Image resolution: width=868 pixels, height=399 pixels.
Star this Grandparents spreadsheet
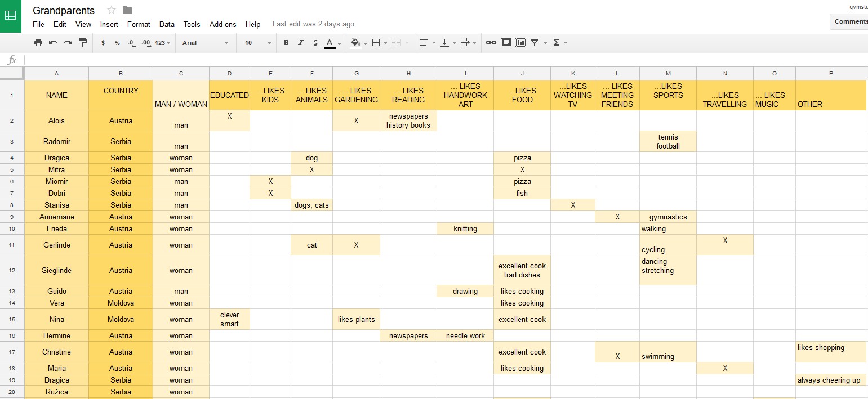tap(112, 10)
